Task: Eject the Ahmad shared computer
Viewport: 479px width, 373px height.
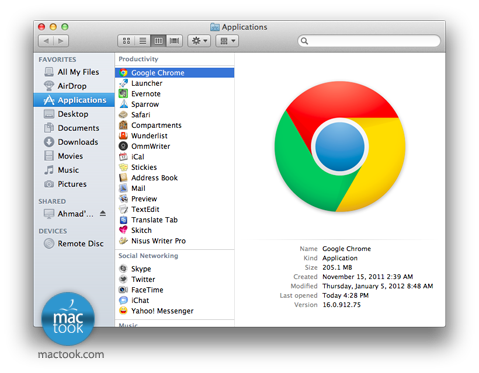Action: (x=103, y=213)
